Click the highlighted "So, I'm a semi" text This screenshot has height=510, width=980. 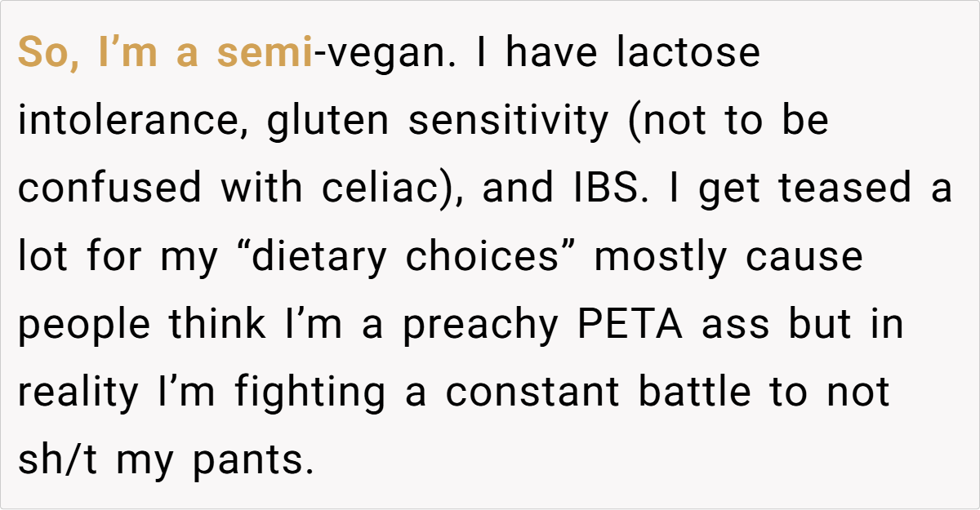point(165,53)
